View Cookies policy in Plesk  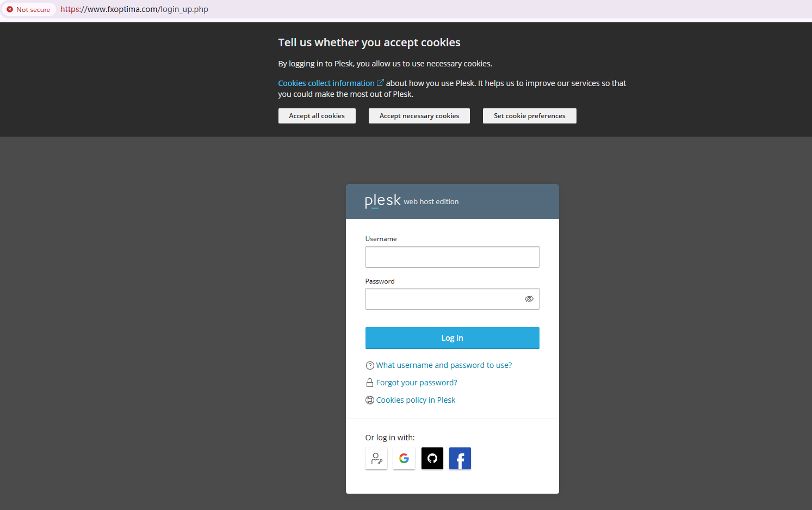coord(416,400)
